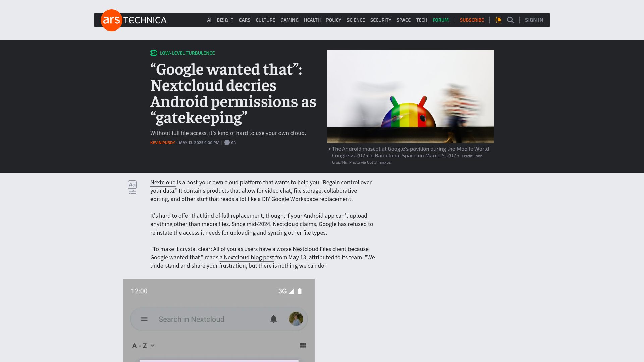The width and height of the screenshot is (644, 362).
Task: Open the "a Nextcloud blog post" link
Action: tap(247, 258)
